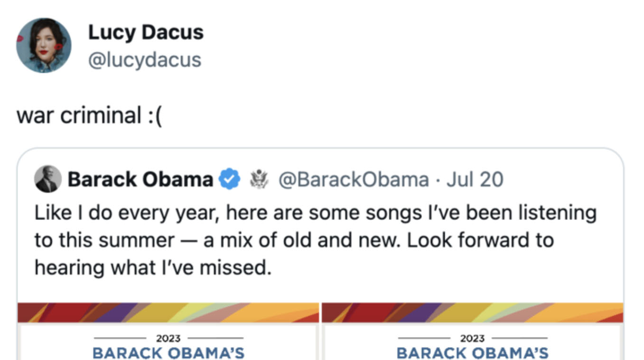The width and height of the screenshot is (644, 360).
Task: Click the colorful banner on left image
Action: tap(168, 313)
